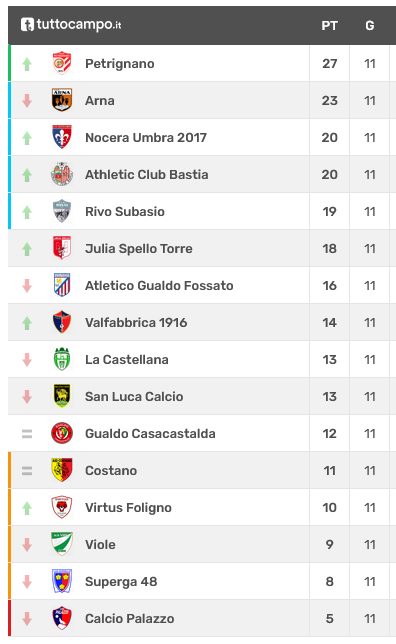Open Nocera Umbra 2017 crest icon
The image size is (396, 644).
62,137
